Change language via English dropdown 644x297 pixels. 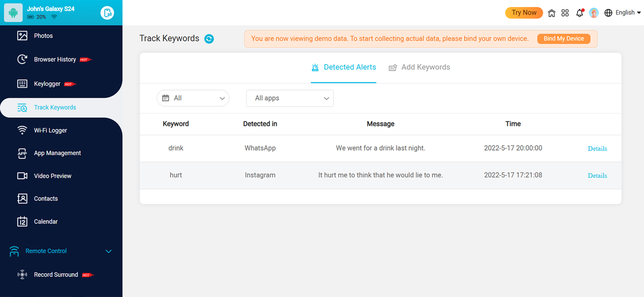[x=623, y=13]
